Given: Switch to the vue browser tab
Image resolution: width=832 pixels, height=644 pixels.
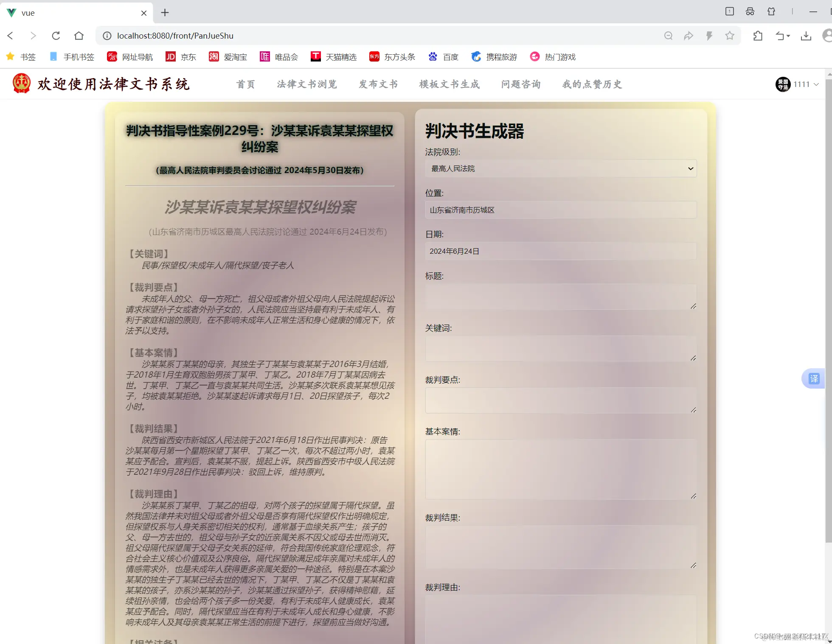Looking at the screenshot, I should pyautogui.click(x=76, y=13).
